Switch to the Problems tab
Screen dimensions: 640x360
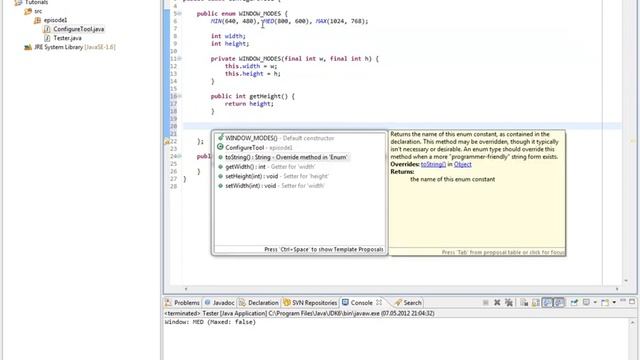(x=182, y=303)
